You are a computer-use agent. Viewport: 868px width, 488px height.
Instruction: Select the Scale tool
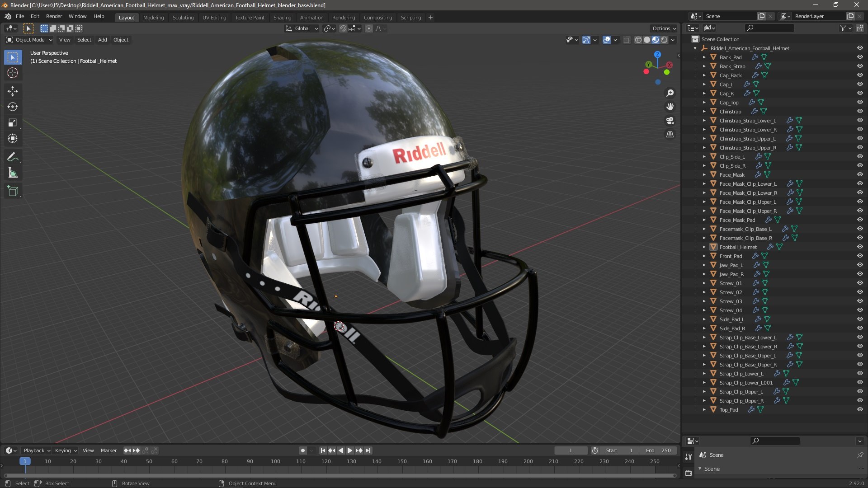[x=13, y=123]
